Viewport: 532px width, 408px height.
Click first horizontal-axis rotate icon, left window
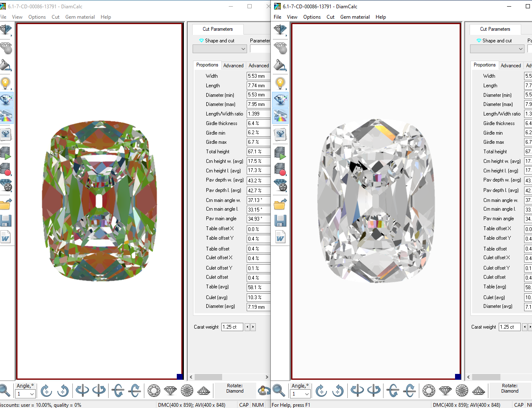point(118,391)
